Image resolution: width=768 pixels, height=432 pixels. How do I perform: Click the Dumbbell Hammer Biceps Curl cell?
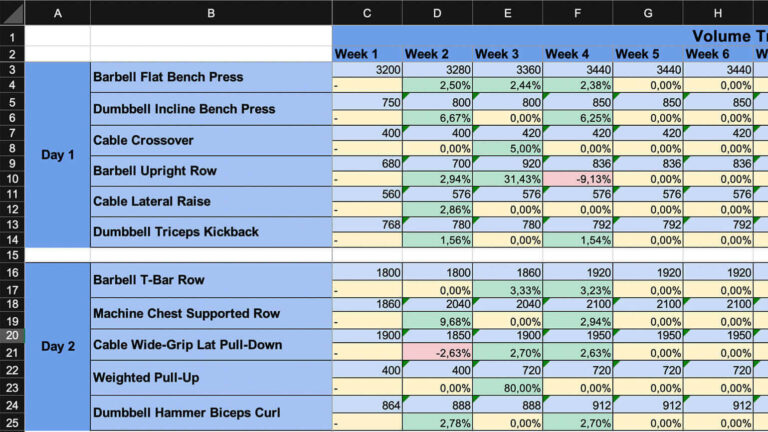(x=211, y=412)
